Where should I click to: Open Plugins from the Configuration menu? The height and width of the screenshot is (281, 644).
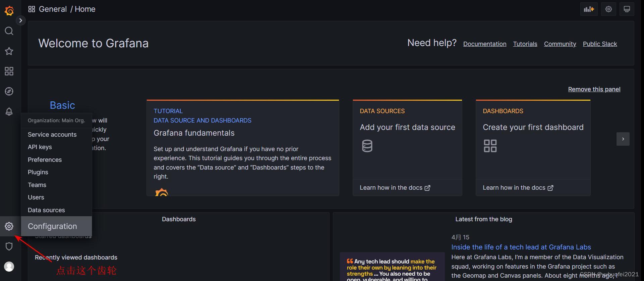(x=38, y=172)
